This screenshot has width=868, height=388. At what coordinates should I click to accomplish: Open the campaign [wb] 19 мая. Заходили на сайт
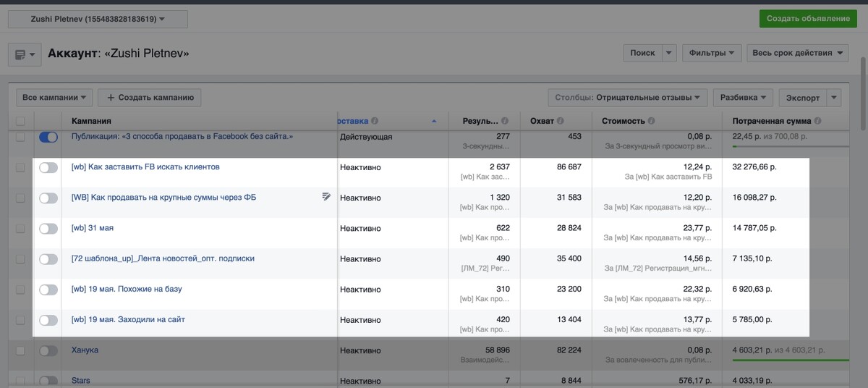129,319
